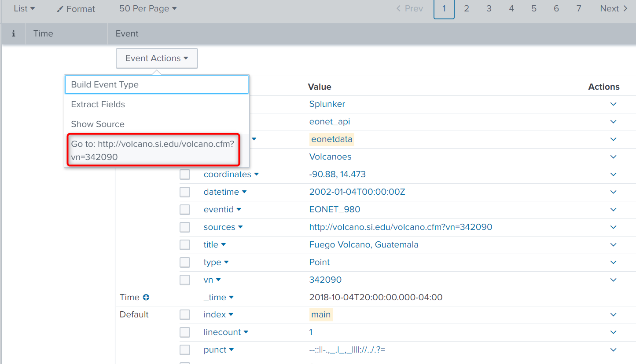This screenshot has width=636, height=364.
Task: Click the volcano.si.edu Go to link
Action: 154,150
